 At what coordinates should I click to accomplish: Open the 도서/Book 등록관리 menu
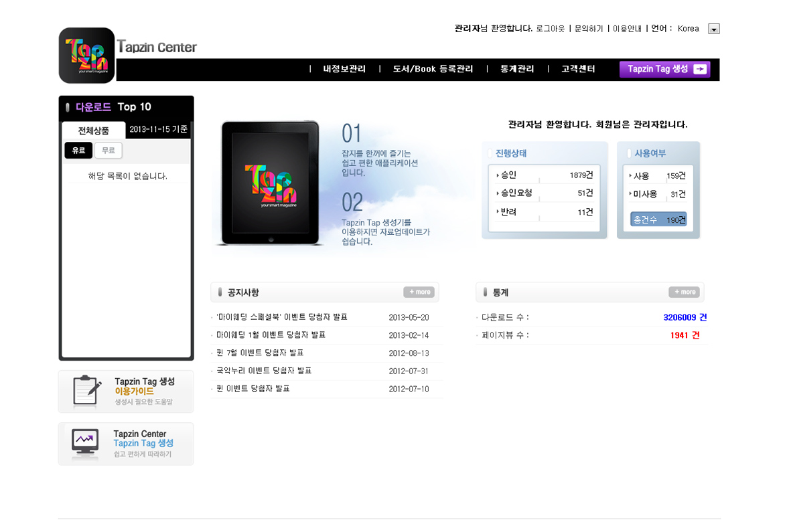[x=433, y=69]
